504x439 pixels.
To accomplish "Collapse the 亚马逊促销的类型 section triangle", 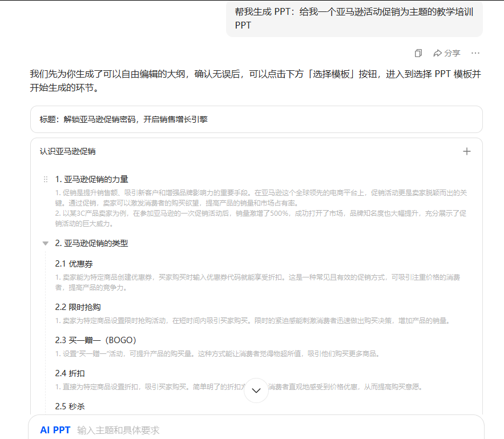I will pos(46,243).
